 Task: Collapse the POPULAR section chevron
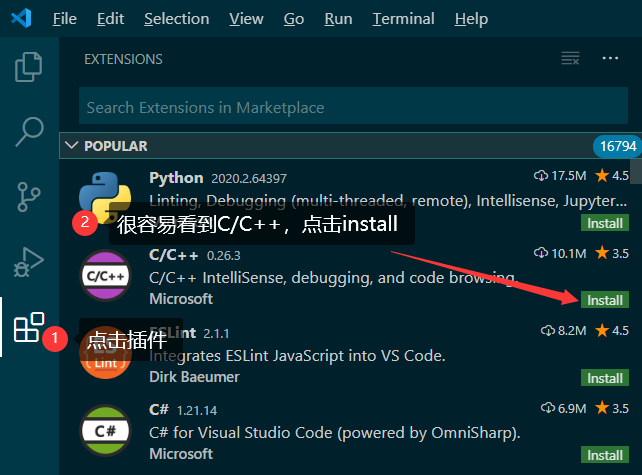click(72, 145)
